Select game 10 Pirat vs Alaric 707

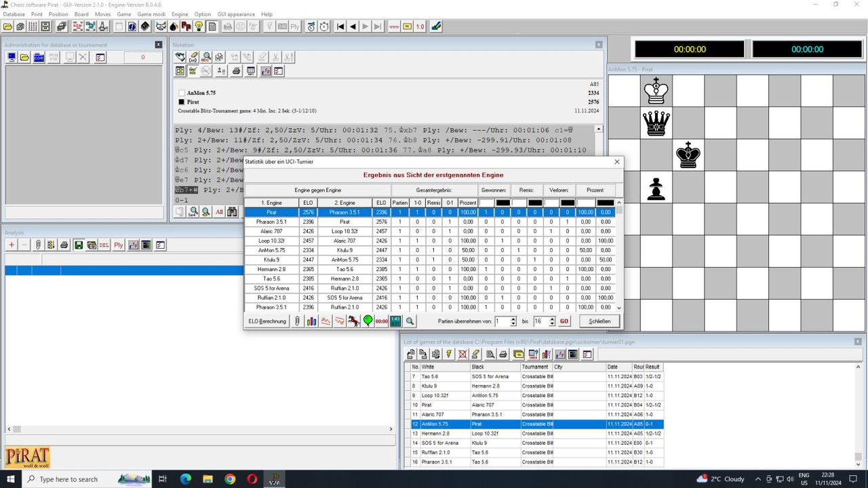534,405
